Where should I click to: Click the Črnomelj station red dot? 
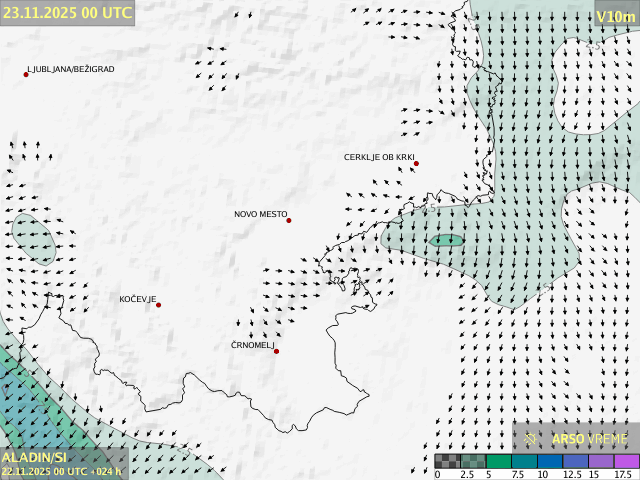tap(276, 351)
